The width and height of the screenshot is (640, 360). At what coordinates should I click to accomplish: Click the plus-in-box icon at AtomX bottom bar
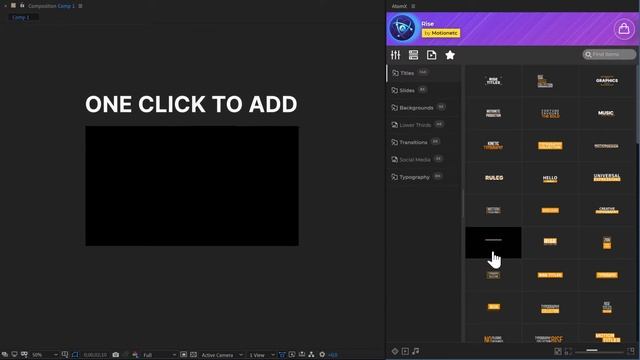(x=405, y=351)
